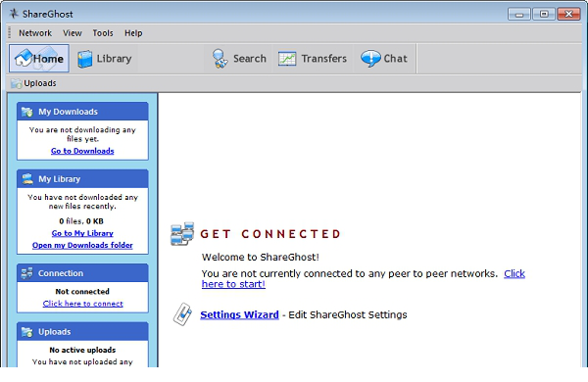Switch to the Library tab
This screenshot has height=382, width=588.
tap(104, 59)
